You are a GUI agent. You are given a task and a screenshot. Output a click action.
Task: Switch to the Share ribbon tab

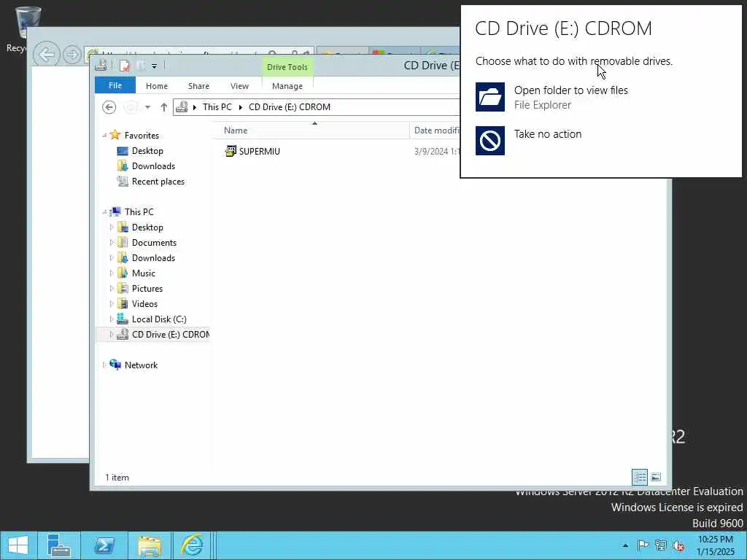[198, 86]
